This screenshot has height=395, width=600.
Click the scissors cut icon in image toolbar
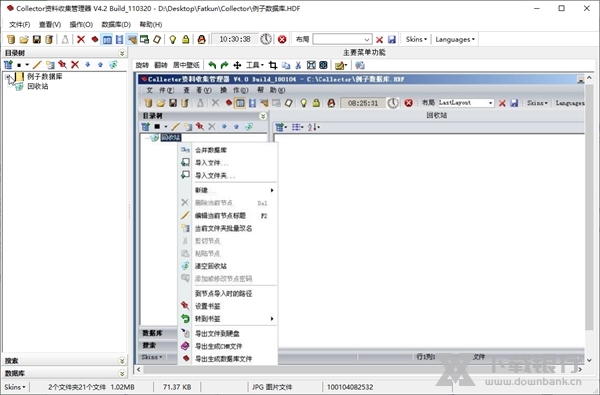pos(298,65)
